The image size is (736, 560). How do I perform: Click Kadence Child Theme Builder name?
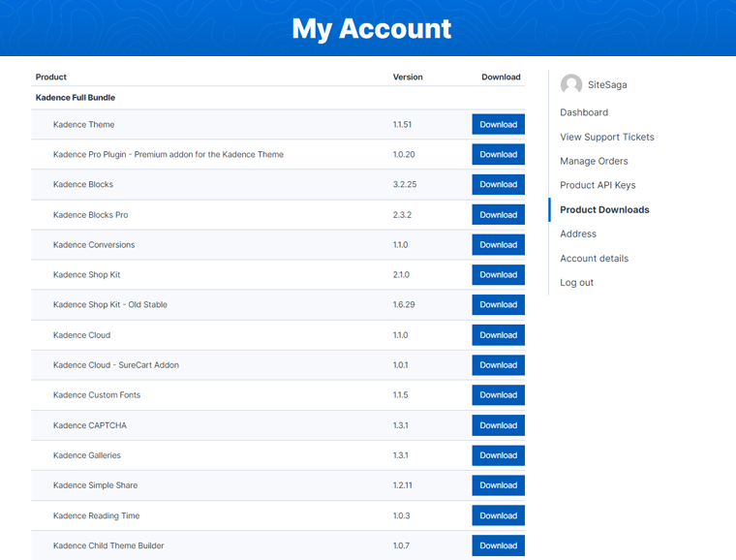point(108,545)
